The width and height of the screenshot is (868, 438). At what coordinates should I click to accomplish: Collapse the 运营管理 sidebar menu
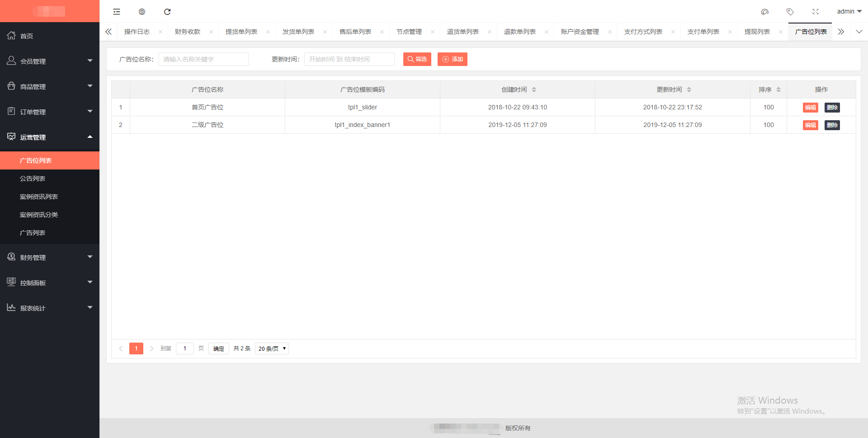pos(50,137)
